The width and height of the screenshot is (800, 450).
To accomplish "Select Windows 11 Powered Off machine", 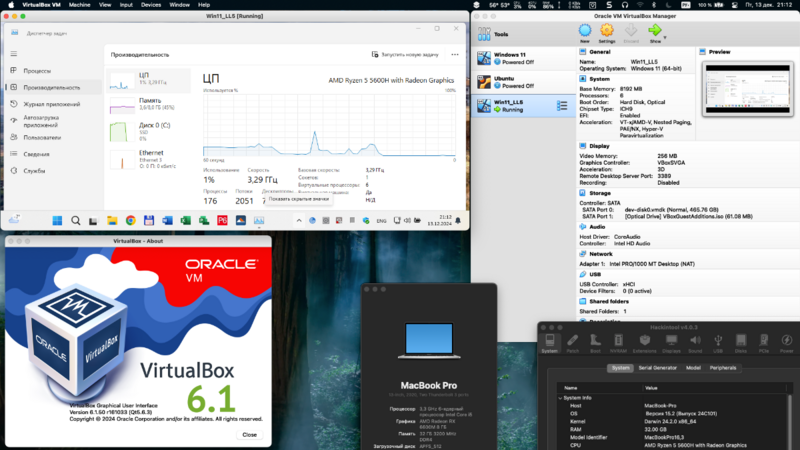I will 523,58.
